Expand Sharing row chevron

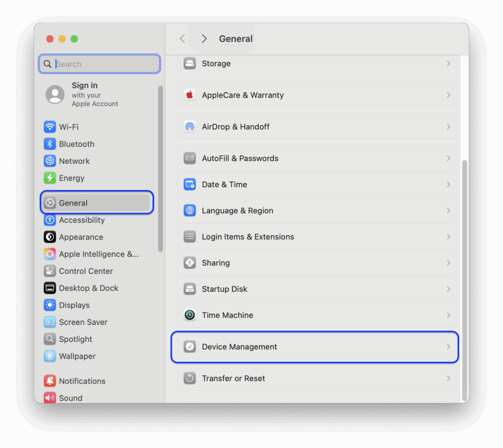point(448,263)
